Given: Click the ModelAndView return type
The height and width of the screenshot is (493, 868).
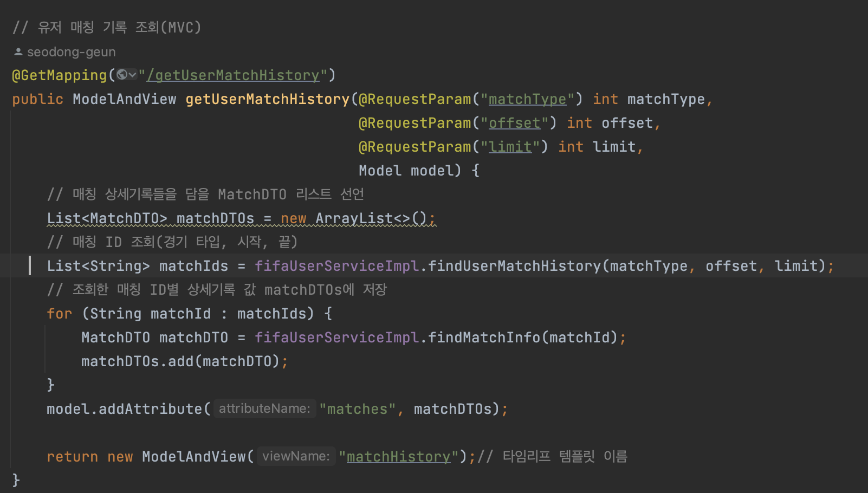Looking at the screenshot, I should coord(125,99).
